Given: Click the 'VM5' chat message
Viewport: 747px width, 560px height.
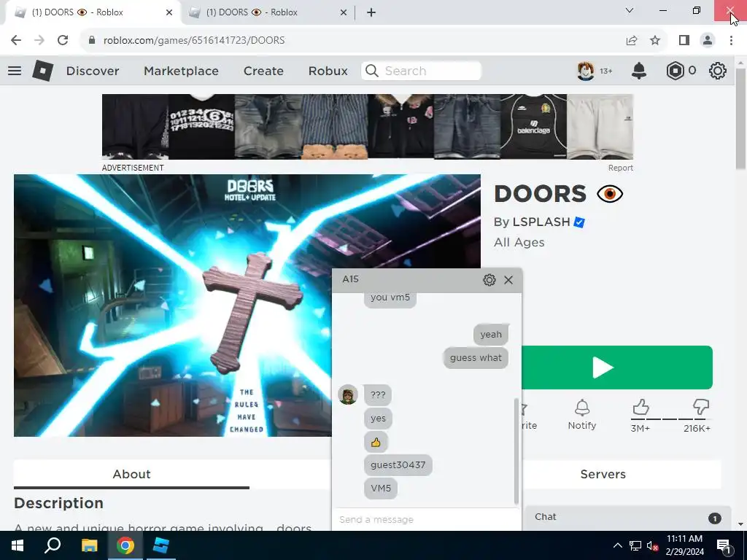Looking at the screenshot, I should coord(381,488).
